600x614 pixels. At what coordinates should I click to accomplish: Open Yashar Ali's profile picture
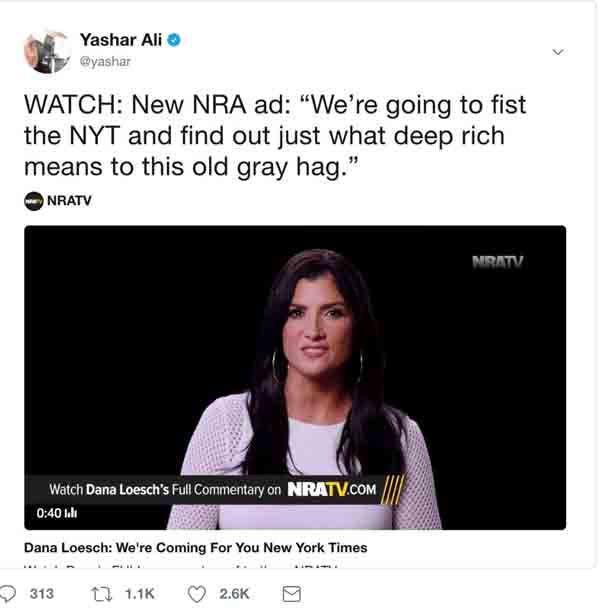[x=47, y=51]
